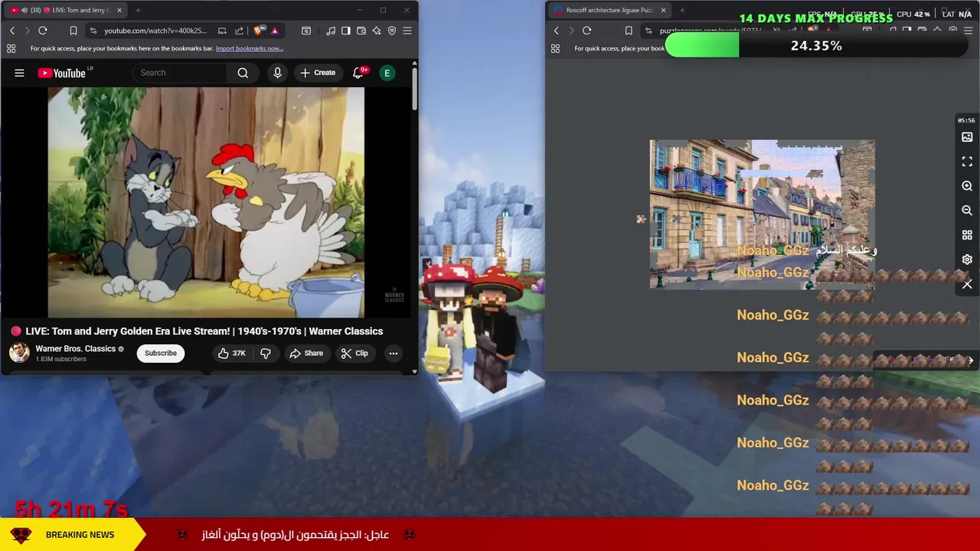Open Brave Shields in the YouTube window

coord(259,31)
